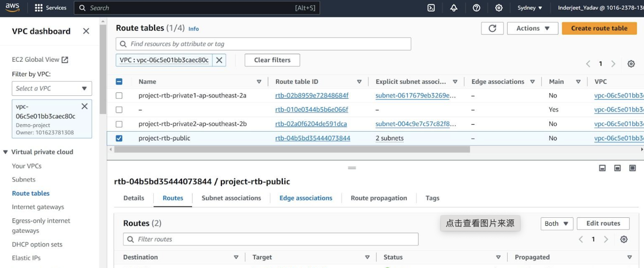Viewport: 644px width, 268px height.
Task: Click the Edit routes button
Action: point(603,223)
